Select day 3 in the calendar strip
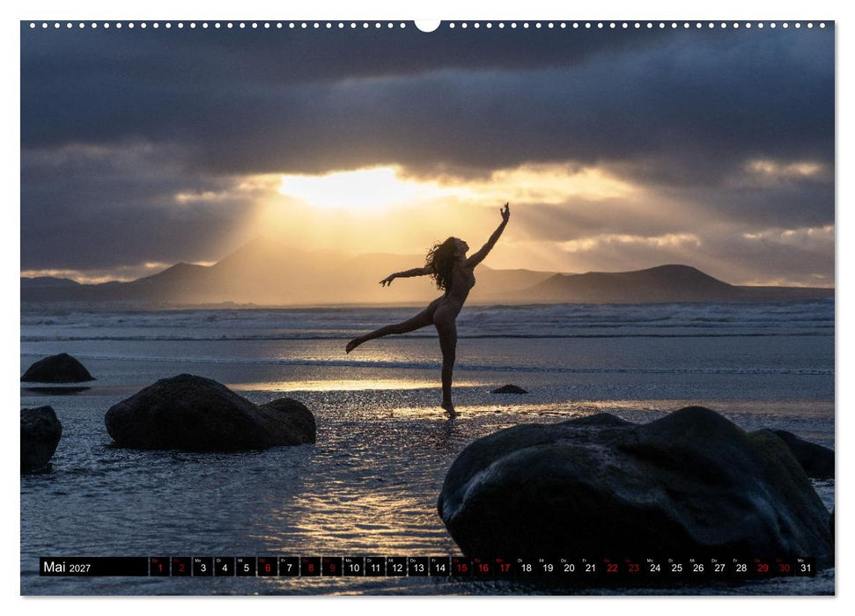The image size is (855, 616). pos(203,567)
